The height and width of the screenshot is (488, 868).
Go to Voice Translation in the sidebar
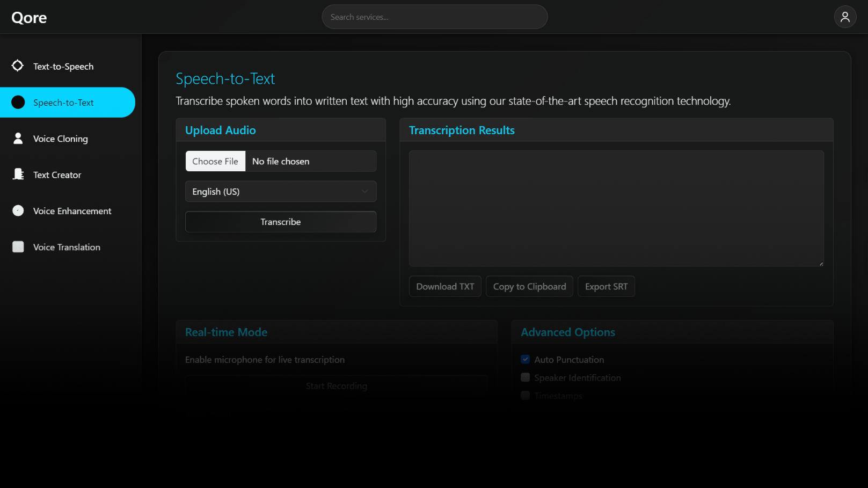[x=67, y=247]
